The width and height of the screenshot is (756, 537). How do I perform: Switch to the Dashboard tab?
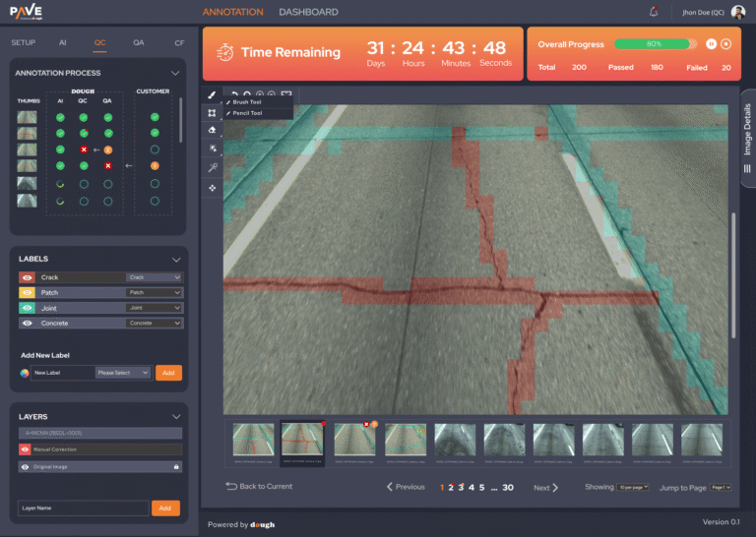(308, 12)
